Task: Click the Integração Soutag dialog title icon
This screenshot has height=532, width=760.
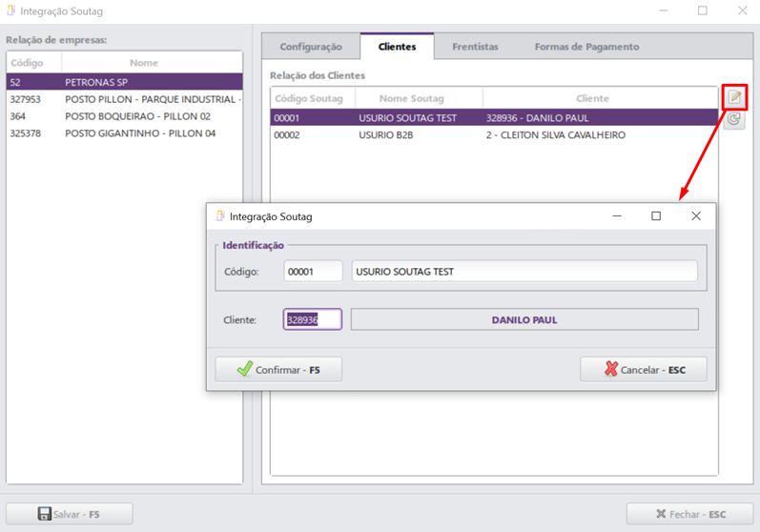Action: [220, 216]
